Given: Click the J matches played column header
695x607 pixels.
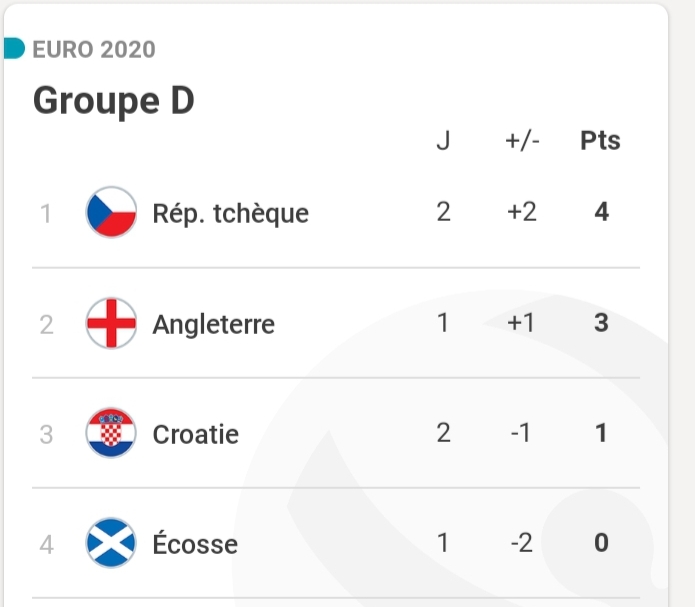Looking at the screenshot, I should pyautogui.click(x=444, y=142).
